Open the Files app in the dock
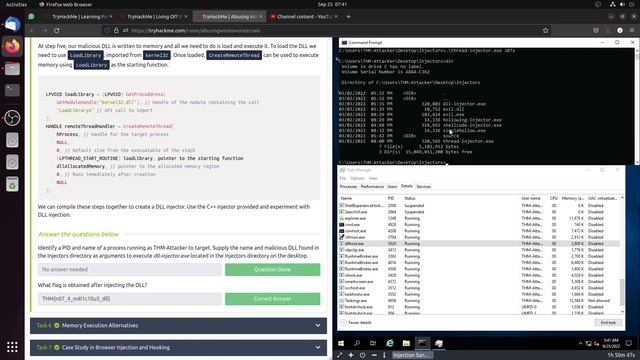The width and height of the screenshot is (640, 360). [x=12, y=68]
